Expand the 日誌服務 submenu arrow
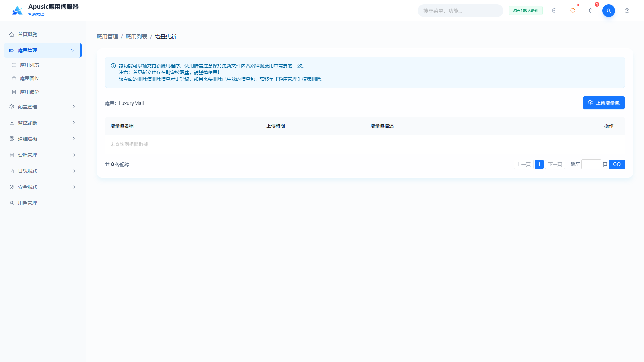Image resolution: width=644 pixels, height=362 pixels. click(x=74, y=171)
